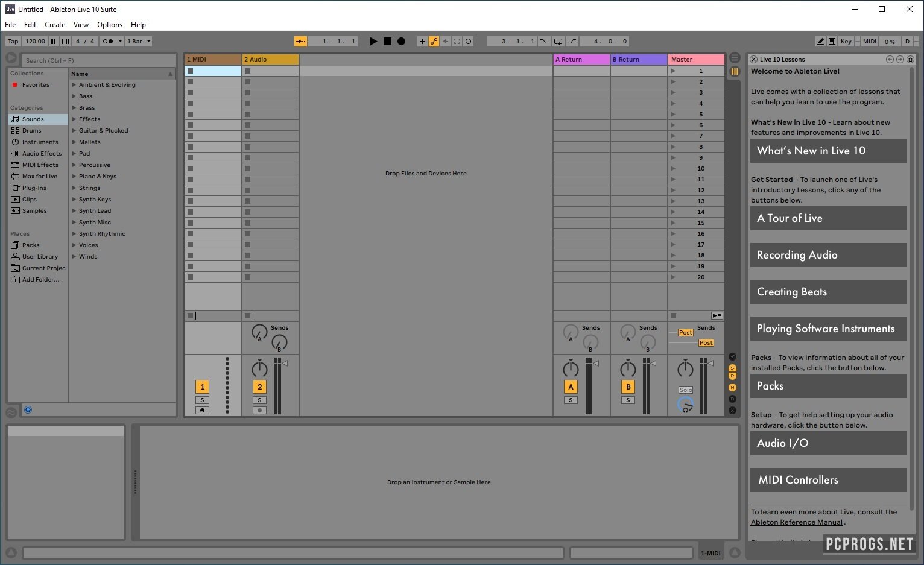Toggle the metronome button

click(x=108, y=42)
